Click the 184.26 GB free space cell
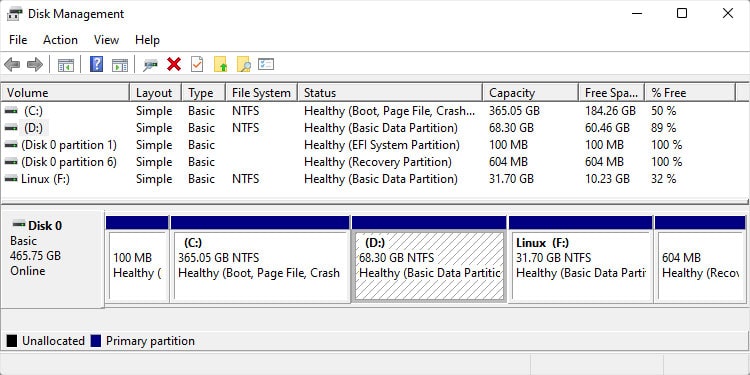The width and height of the screenshot is (750, 375). pos(610,111)
